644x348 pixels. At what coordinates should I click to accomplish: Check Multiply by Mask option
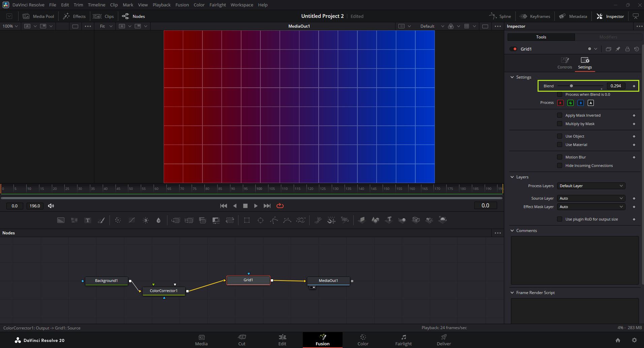click(x=559, y=124)
